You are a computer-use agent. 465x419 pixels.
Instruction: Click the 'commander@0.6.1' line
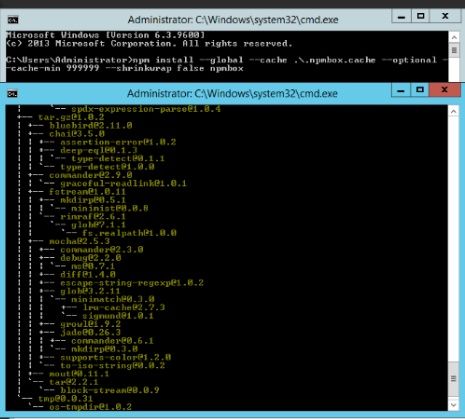112,341
